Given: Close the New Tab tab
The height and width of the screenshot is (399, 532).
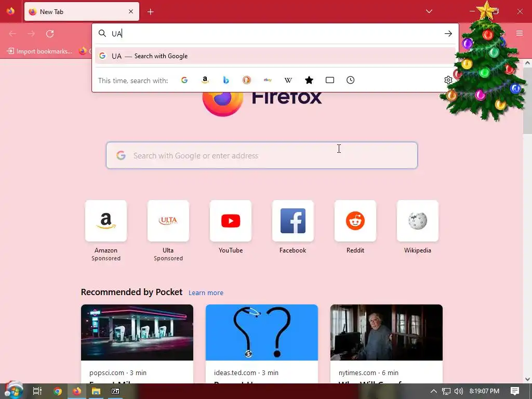Looking at the screenshot, I should point(131,11).
